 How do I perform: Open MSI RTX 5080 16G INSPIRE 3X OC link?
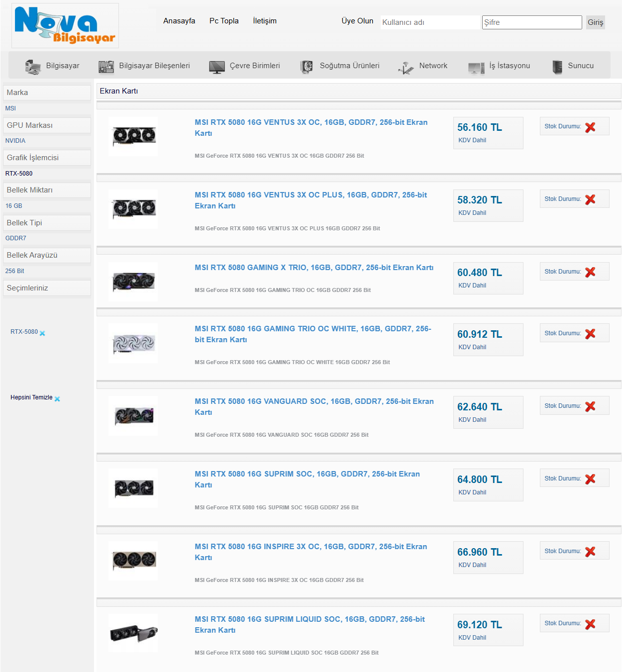pyautogui.click(x=311, y=552)
